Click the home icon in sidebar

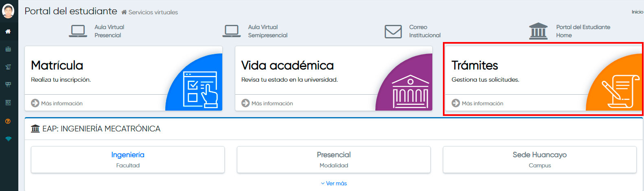click(8, 31)
